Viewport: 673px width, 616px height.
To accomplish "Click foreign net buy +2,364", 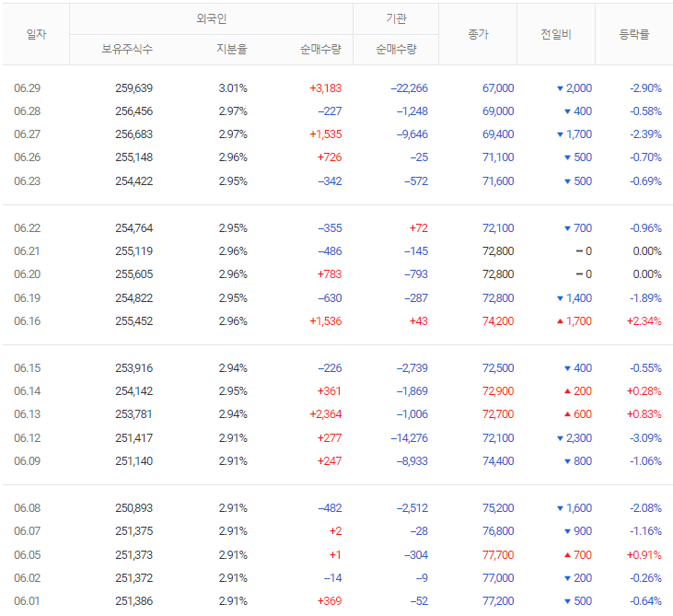I will [326, 414].
